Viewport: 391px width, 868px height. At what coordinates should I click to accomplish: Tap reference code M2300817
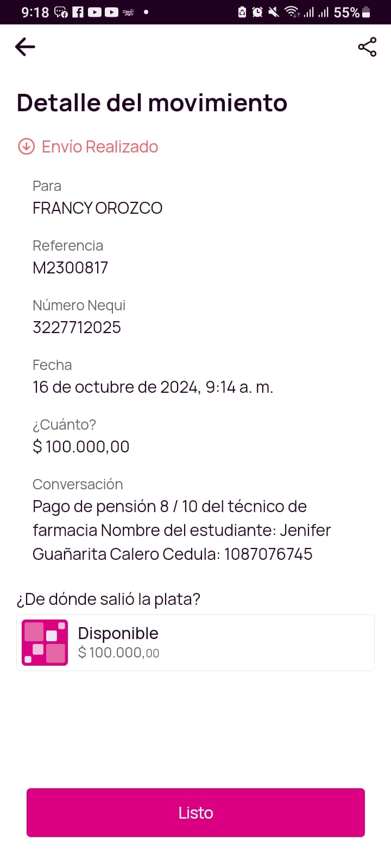point(71,267)
